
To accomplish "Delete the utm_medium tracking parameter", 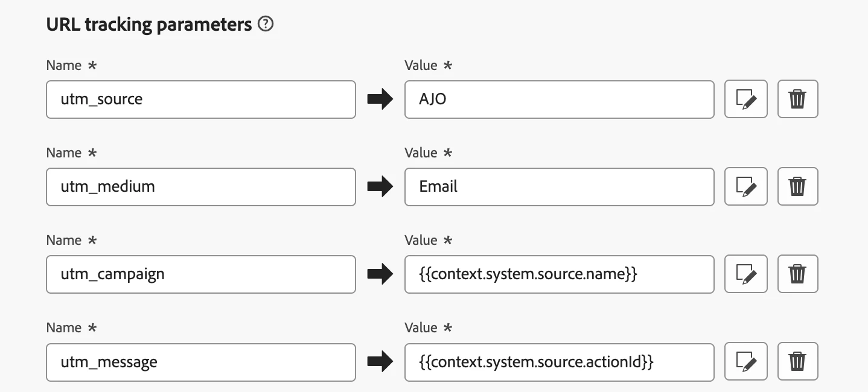I will (797, 186).
